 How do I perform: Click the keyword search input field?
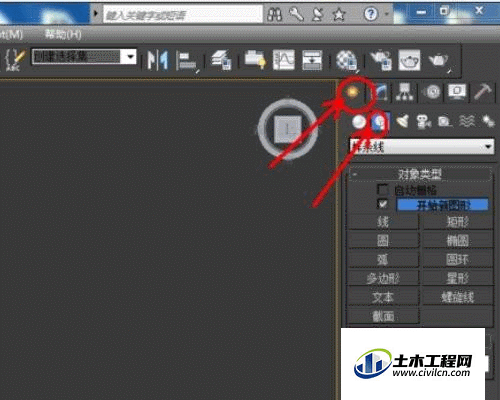[183, 14]
